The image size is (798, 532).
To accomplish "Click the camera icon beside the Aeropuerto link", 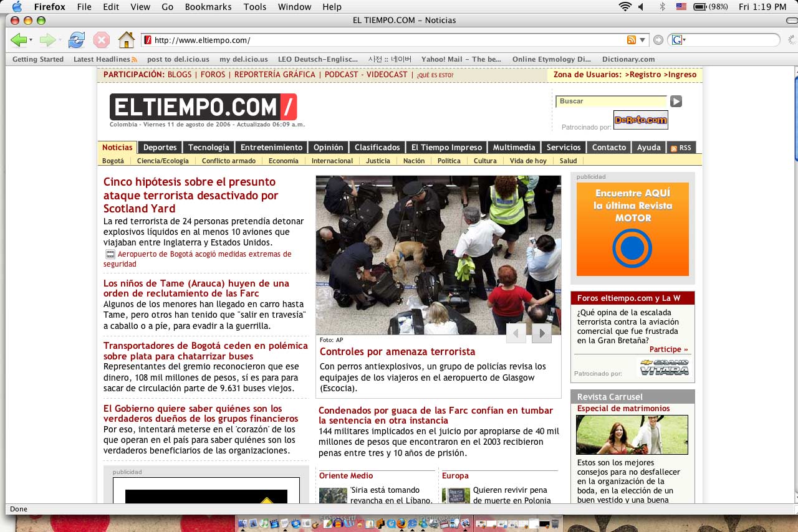I will [x=110, y=254].
